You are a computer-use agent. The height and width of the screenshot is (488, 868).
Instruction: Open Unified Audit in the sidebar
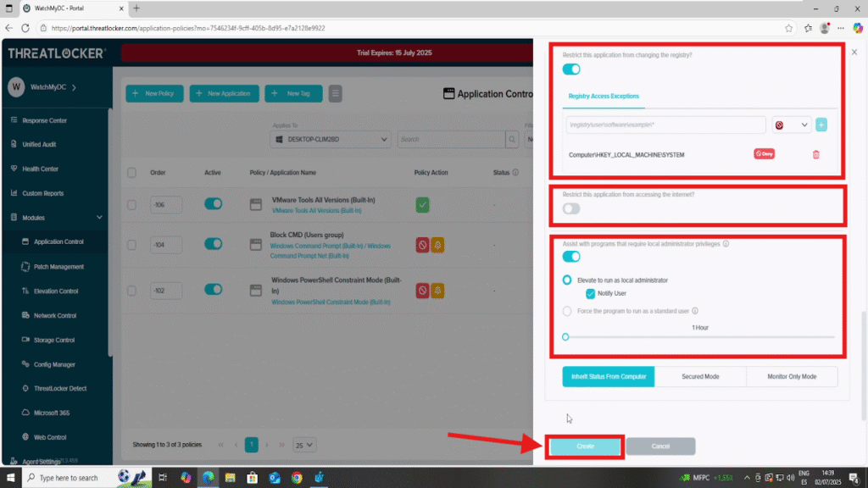point(39,144)
